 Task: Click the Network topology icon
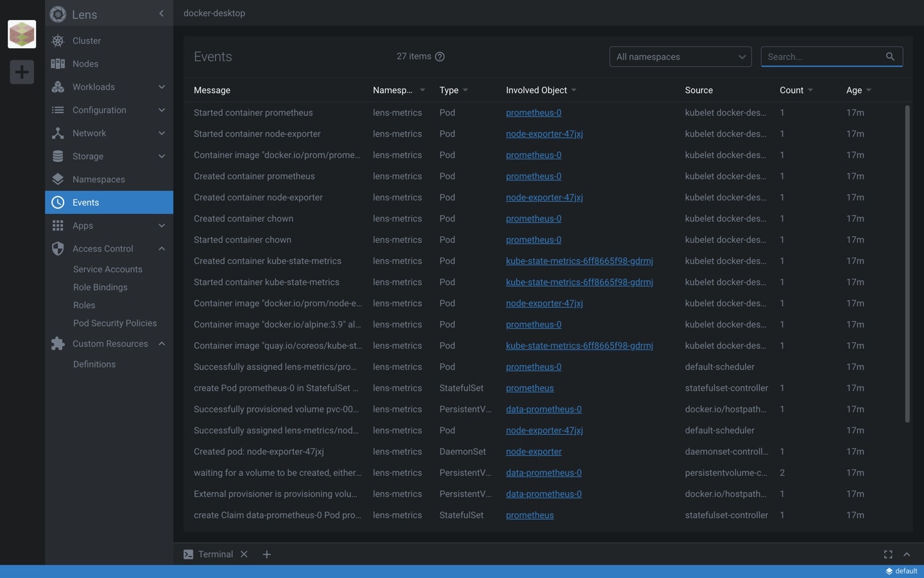coord(58,133)
